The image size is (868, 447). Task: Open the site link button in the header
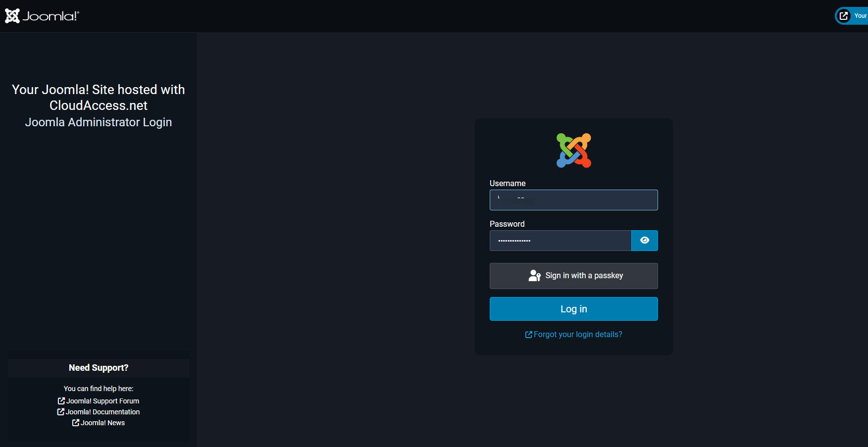click(852, 16)
